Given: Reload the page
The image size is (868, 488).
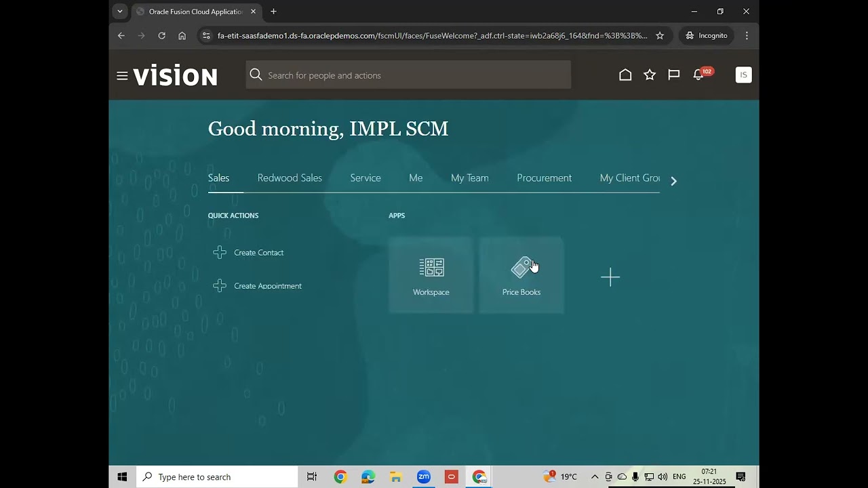Looking at the screenshot, I should 162,36.
